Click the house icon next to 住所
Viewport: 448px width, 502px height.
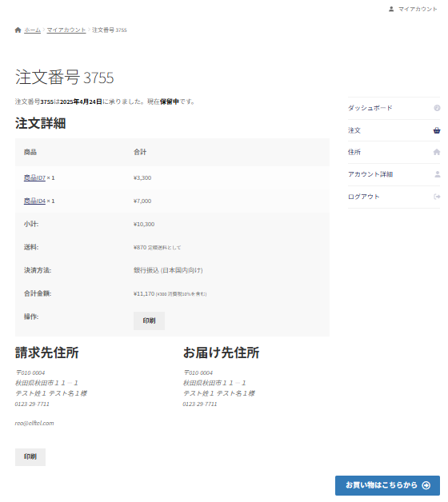tap(437, 152)
